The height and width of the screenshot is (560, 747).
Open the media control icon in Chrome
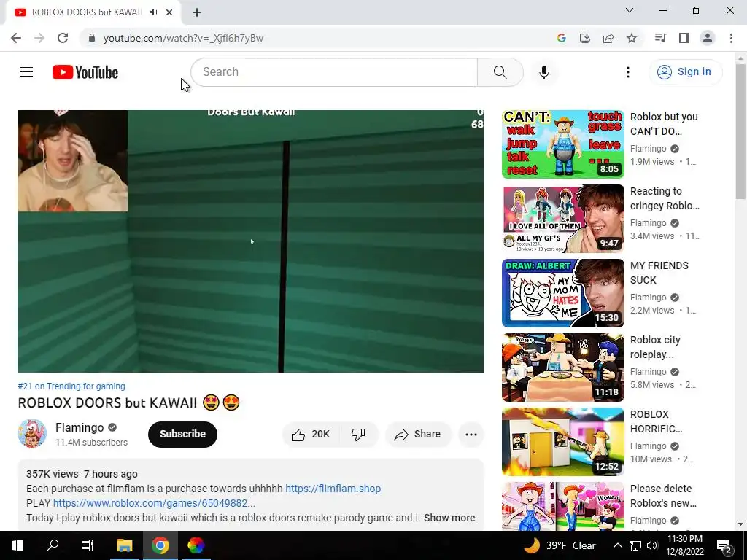click(x=661, y=38)
